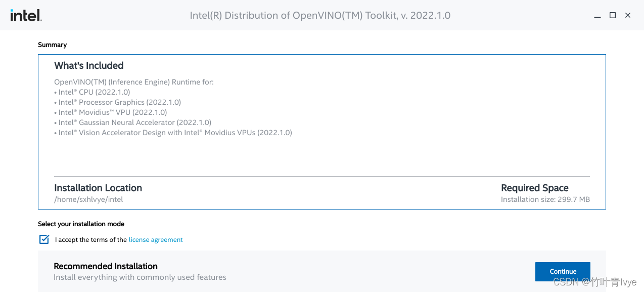Click the Installation Location heading
This screenshot has height=292, width=644.
coord(98,188)
